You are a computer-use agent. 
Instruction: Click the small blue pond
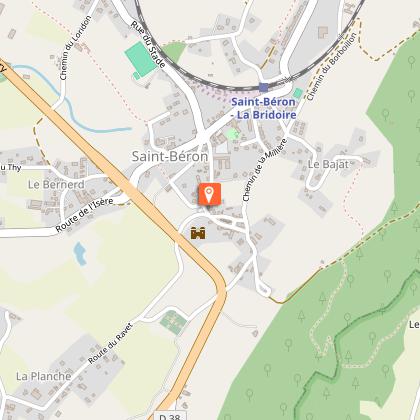[80, 254]
